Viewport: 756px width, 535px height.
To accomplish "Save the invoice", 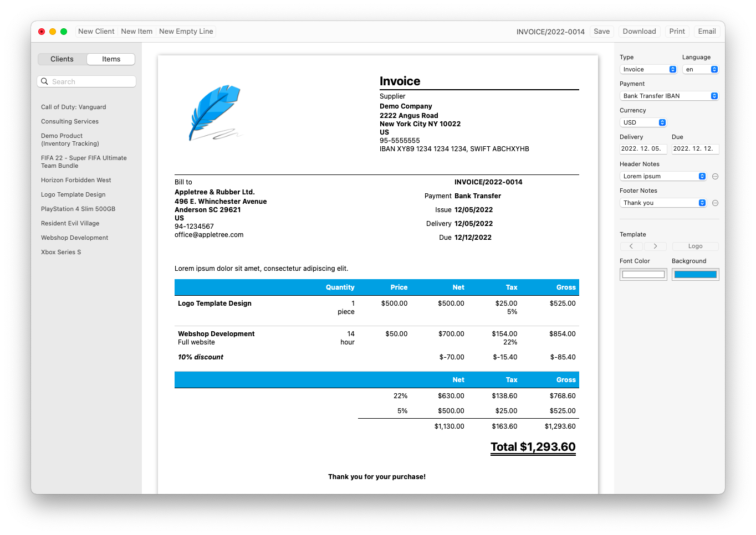I will click(602, 32).
